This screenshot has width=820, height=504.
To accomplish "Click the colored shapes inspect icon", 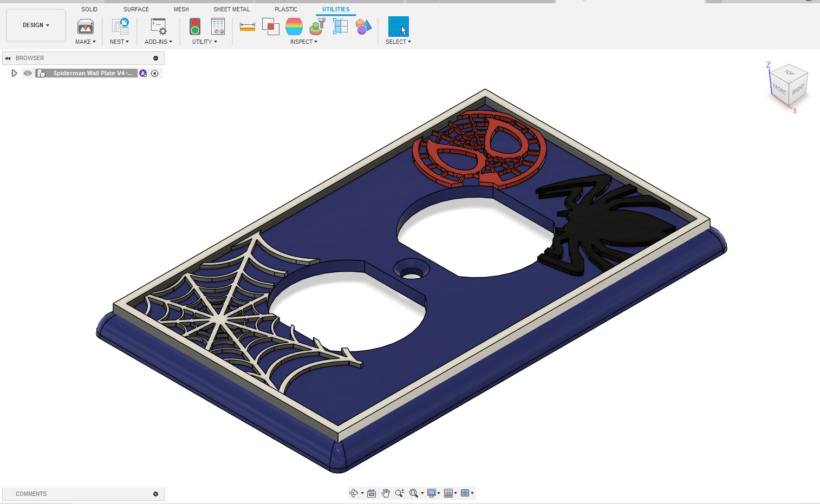I will (364, 27).
